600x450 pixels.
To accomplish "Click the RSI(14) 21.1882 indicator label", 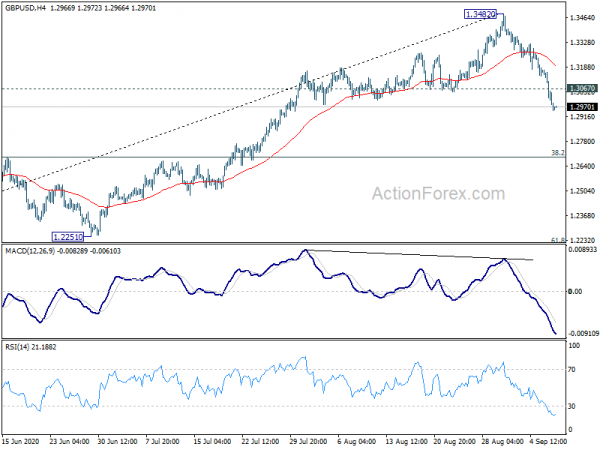I will pyautogui.click(x=31, y=347).
